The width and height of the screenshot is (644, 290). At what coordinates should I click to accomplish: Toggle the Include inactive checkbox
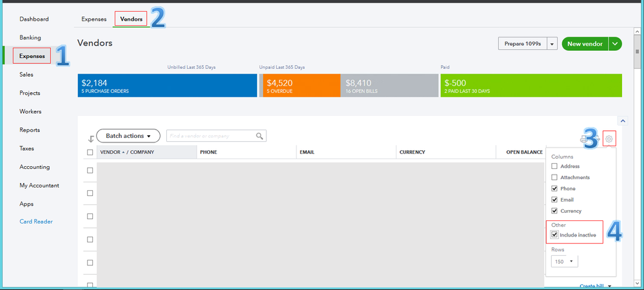point(554,235)
